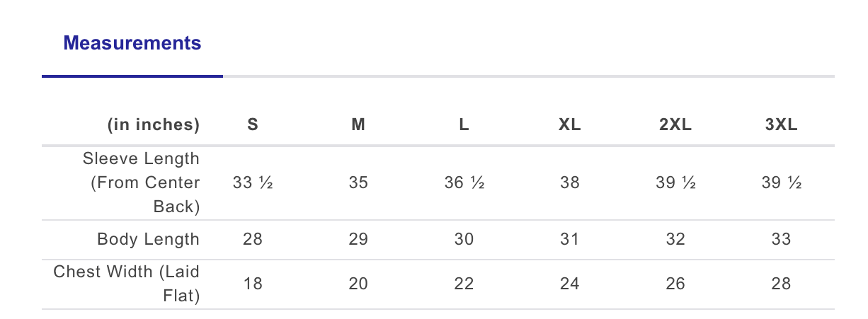Screen dimensions: 868x319
Task: Select body length value 28
Action: click(x=253, y=239)
